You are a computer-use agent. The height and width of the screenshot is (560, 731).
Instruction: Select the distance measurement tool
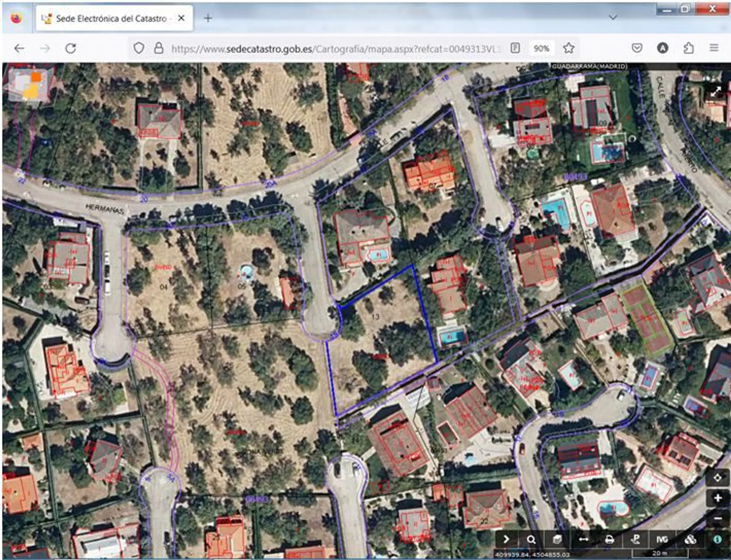tap(583, 539)
